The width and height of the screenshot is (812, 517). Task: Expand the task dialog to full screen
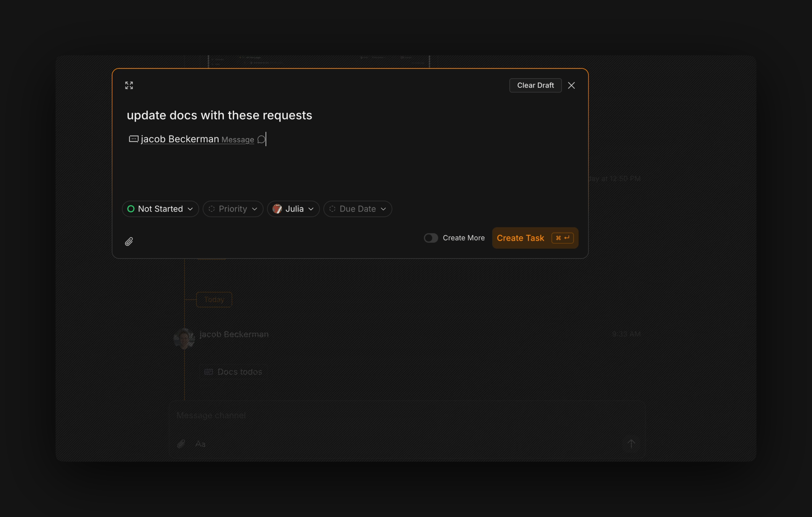[129, 85]
